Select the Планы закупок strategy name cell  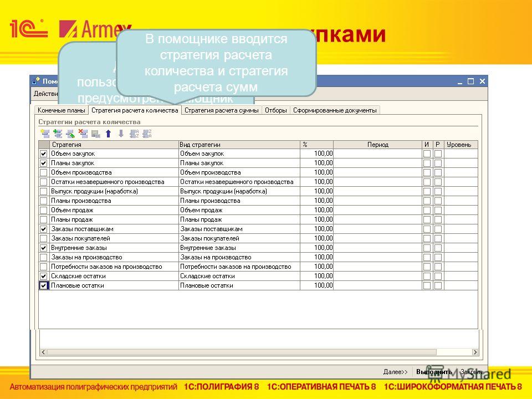click(114, 163)
